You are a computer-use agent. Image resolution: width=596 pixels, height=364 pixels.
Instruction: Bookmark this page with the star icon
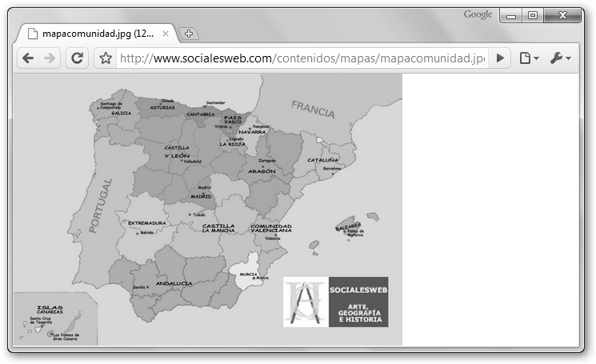point(105,58)
